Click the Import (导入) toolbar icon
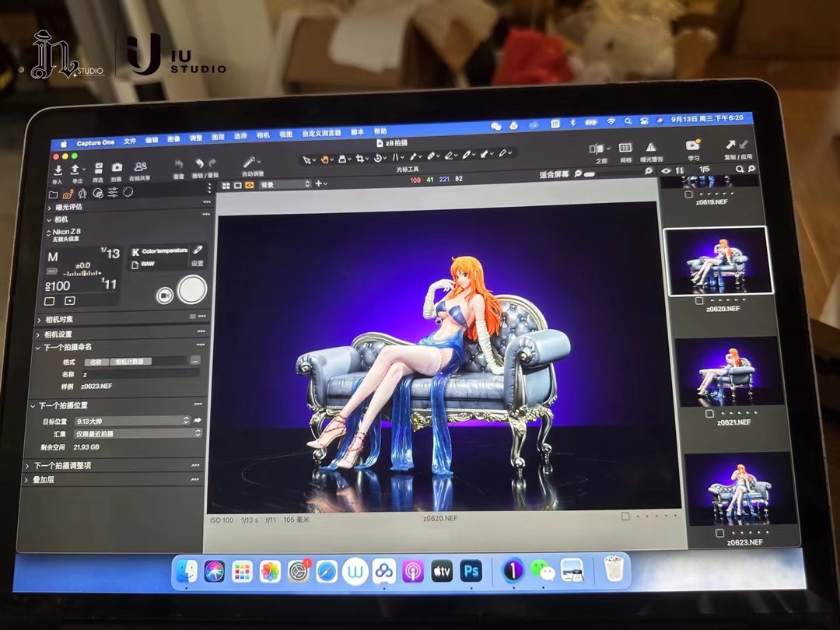This screenshot has width=840, height=630. pyautogui.click(x=58, y=171)
